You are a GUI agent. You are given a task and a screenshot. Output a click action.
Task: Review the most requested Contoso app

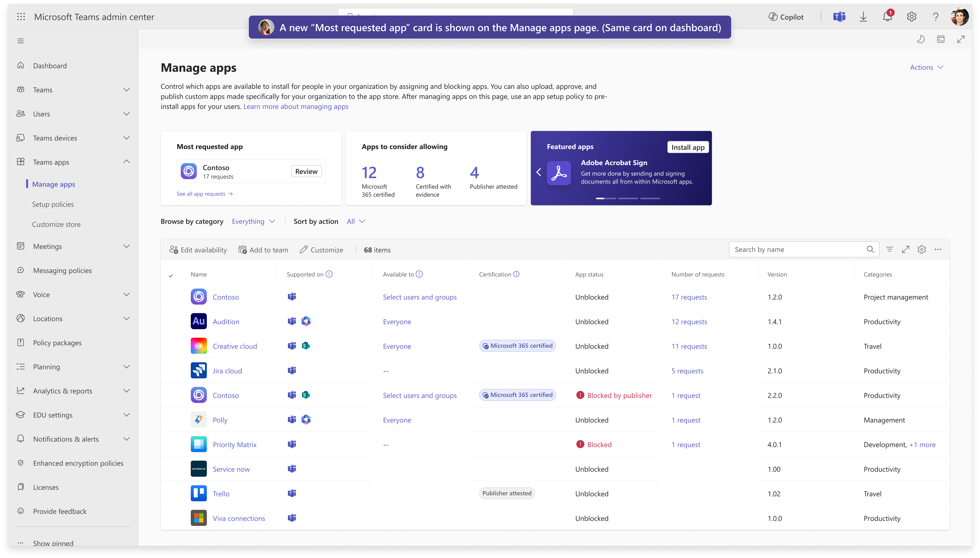306,171
